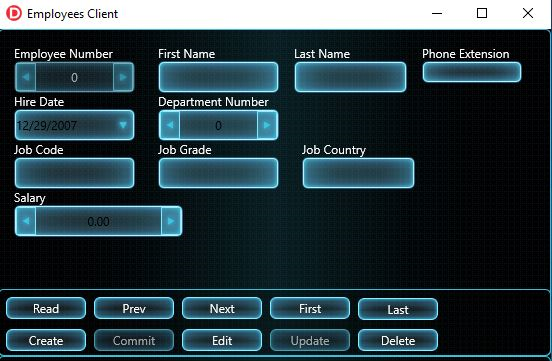This screenshot has width=552, height=361.
Task: Click the Employee Number value field
Action: tap(74, 77)
